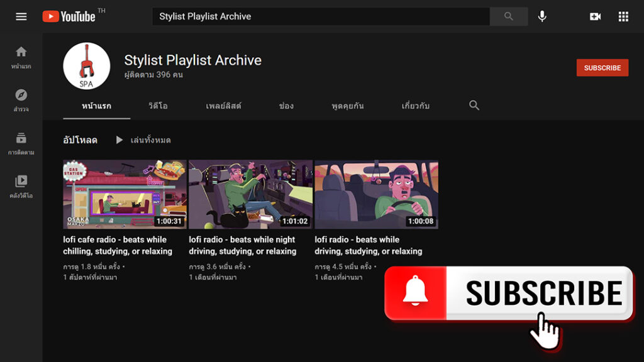Switch to the วิดีโอ tab
Viewport: 644px width, 362px height.
tap(158, 106)
